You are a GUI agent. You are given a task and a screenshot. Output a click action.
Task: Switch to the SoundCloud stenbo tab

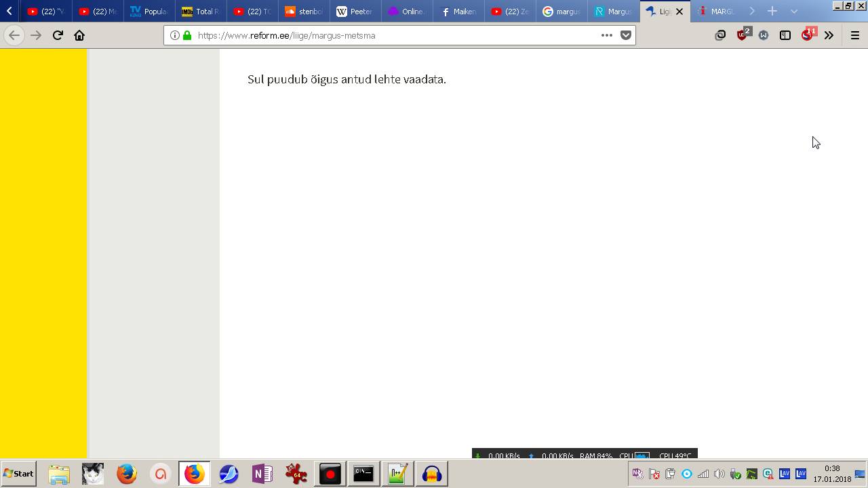[303, 12]
